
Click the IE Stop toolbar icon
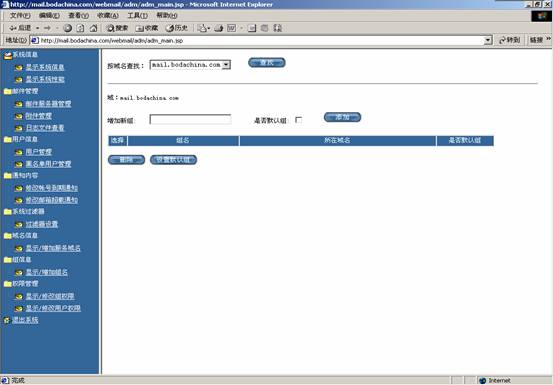pos(68,28)
